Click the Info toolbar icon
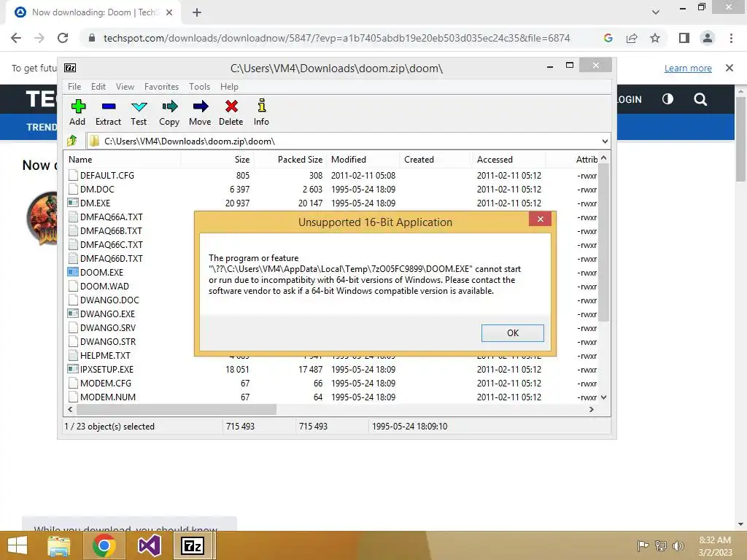 pos(262,105)
